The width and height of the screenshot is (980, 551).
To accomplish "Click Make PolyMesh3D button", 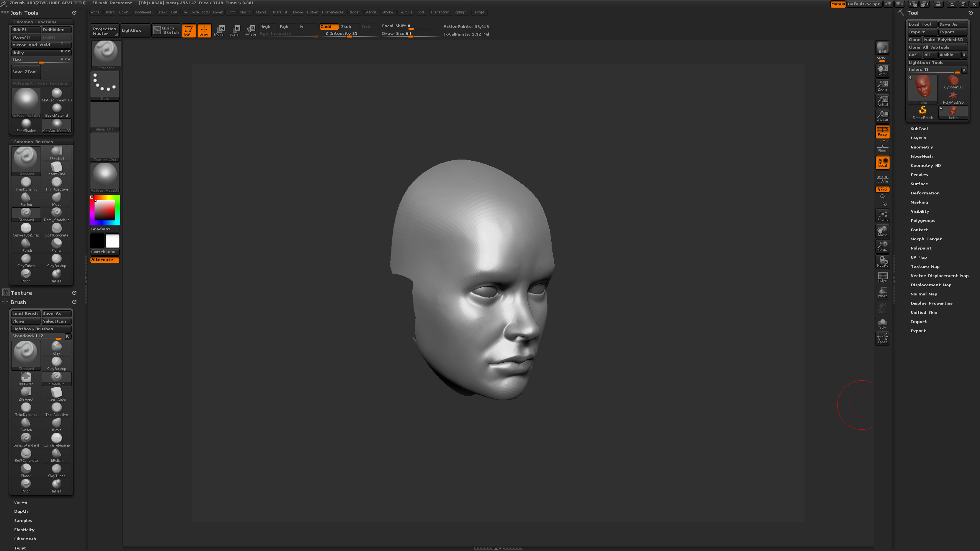I will pyautogui.click(x=945, y=39).
